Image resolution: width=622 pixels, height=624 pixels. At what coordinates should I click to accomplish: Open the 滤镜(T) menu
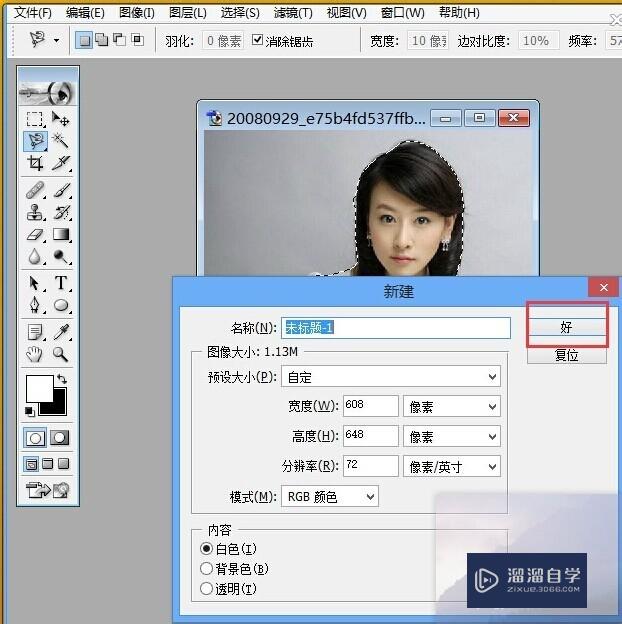coord(293,13)
